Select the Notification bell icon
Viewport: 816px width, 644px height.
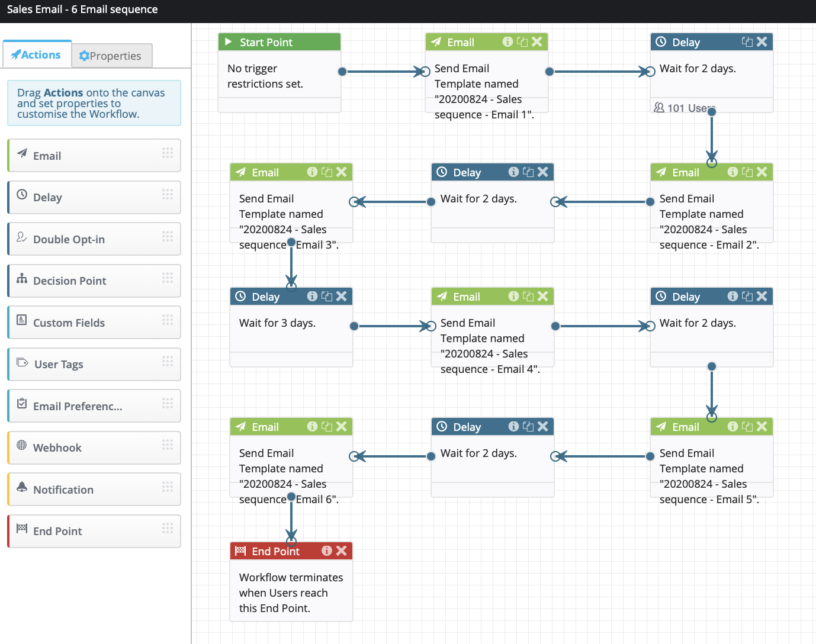point(22,487)
